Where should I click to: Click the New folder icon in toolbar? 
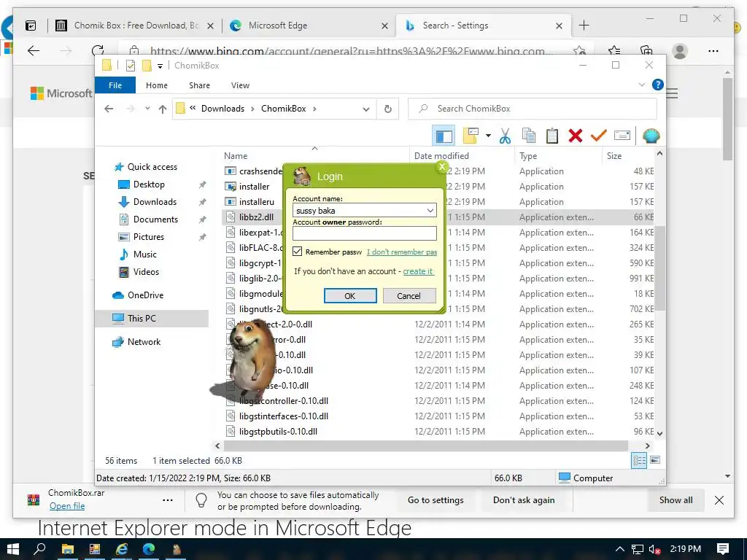(x=471, y=136)
